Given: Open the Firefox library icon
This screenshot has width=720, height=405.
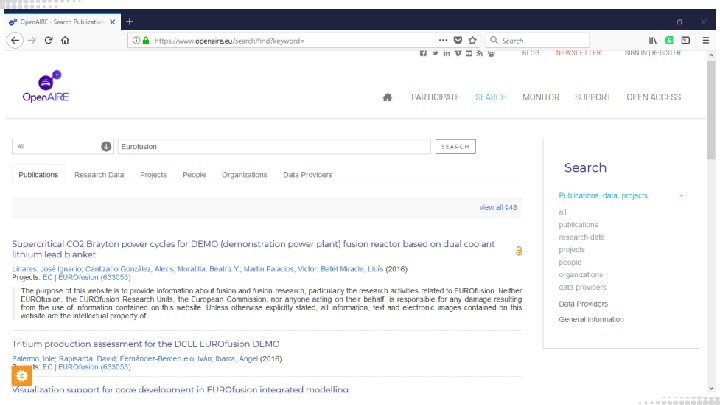Looking at the screenshot, I should [x=652, y=40].
